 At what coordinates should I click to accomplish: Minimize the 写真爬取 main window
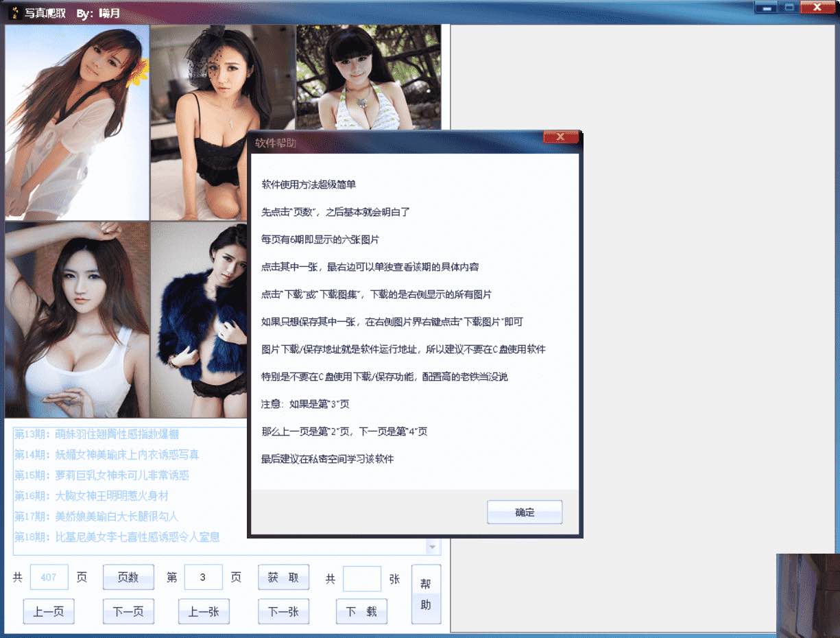767,8
